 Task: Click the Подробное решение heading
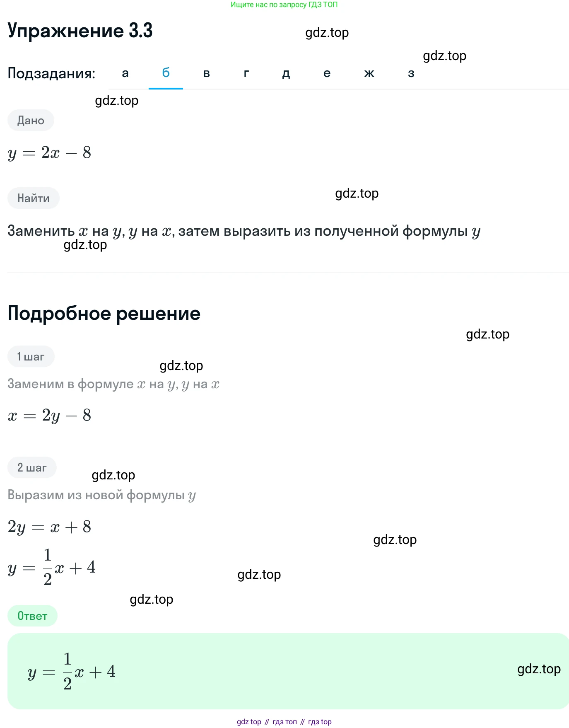104,313
